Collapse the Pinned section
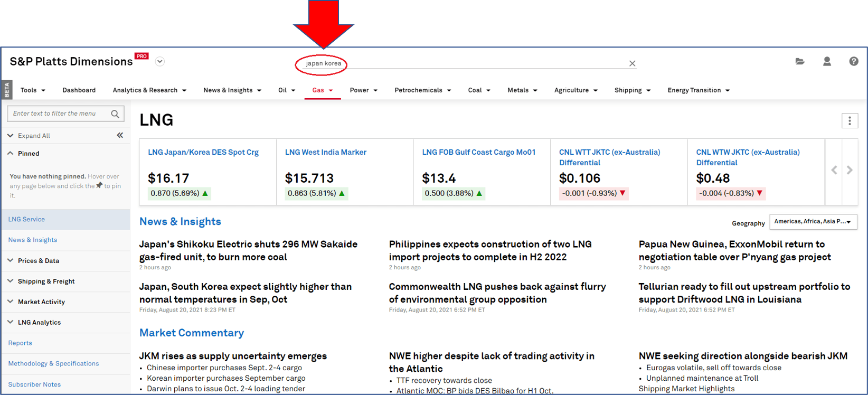 pos(23,154)
